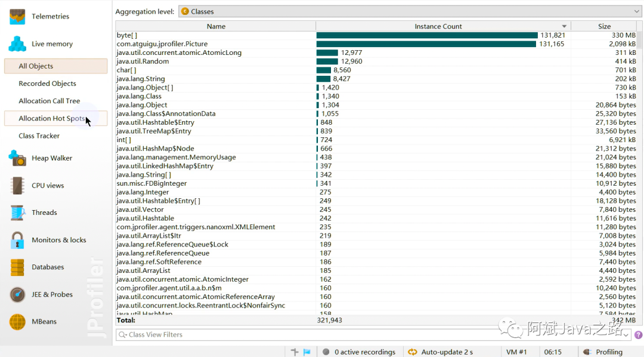Viewport: 644px width, 357px height.
Task: Select the Threads spool icon
Action: coord(17,213)
